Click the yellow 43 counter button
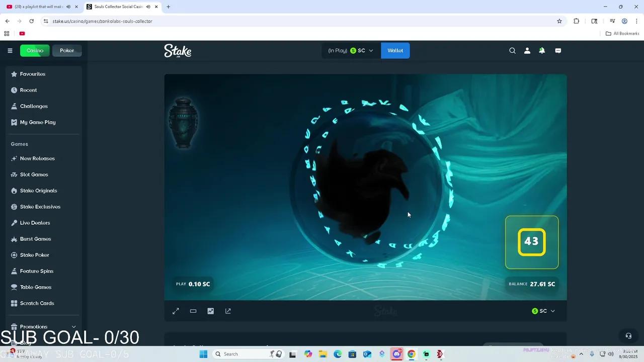The width and height of the screenshot is (644, 362). (x=532, y=242)
